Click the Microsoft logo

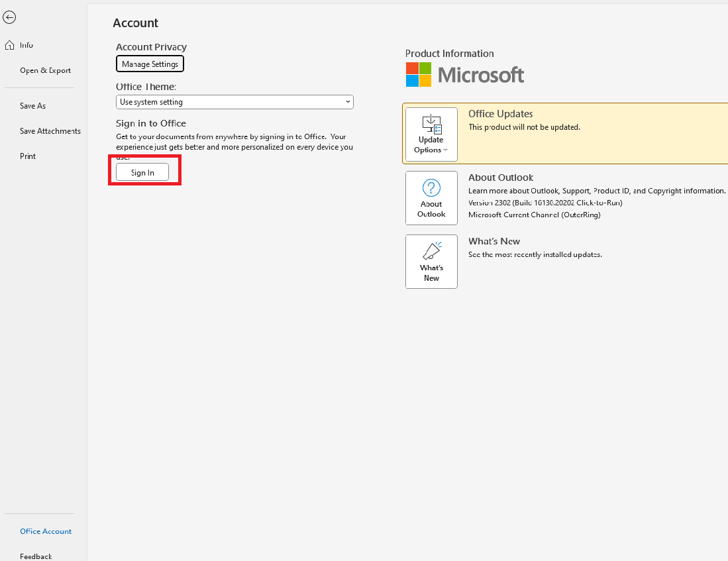coord(464,74)
